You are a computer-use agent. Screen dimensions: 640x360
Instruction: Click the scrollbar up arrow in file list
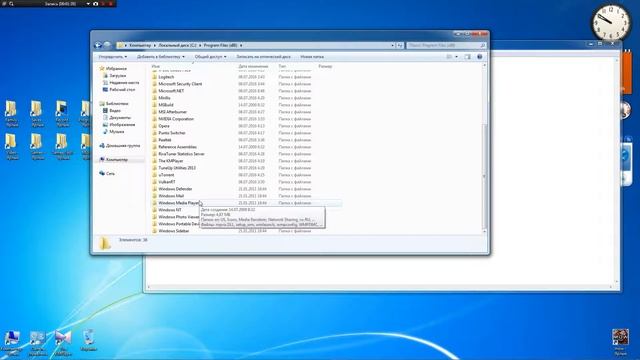pyautogui.click(x=484, y=65)
